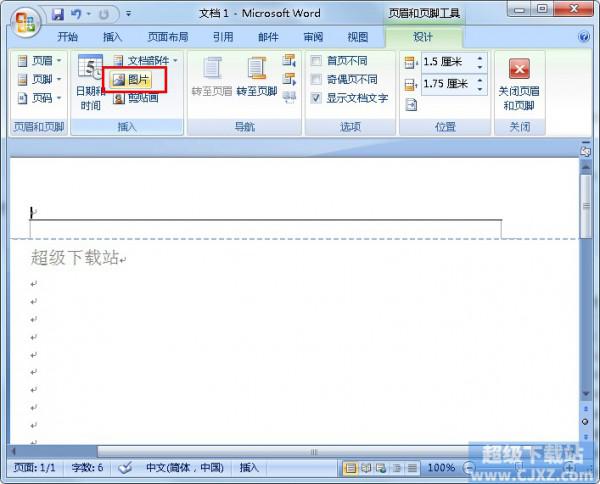Switch to web layout view icon
Screen dimensions: 600x484
tap(381, 468)
